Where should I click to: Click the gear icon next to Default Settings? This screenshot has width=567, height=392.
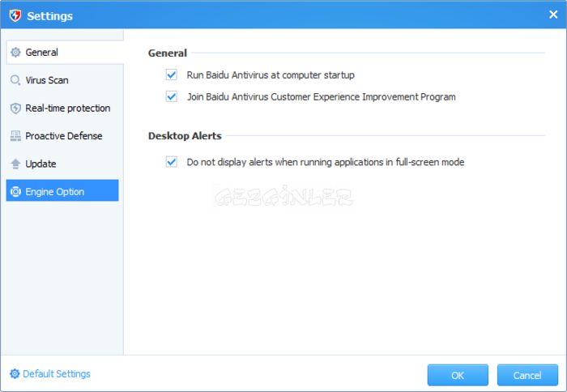click(x=15, y=373)
